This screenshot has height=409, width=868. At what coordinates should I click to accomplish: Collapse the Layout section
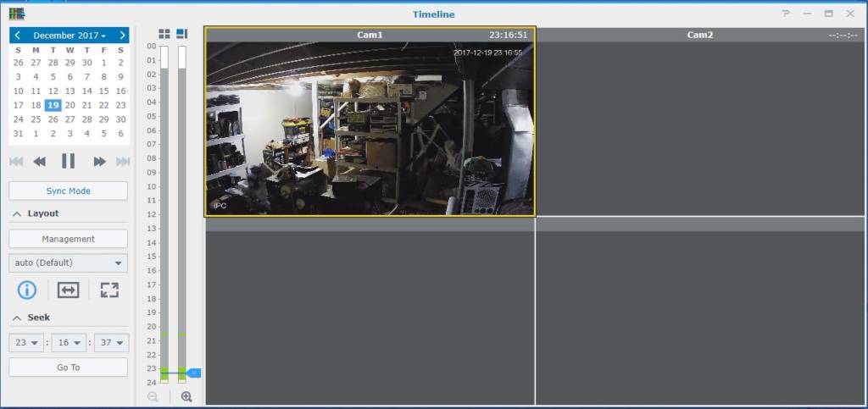click(x=18, y=213)
